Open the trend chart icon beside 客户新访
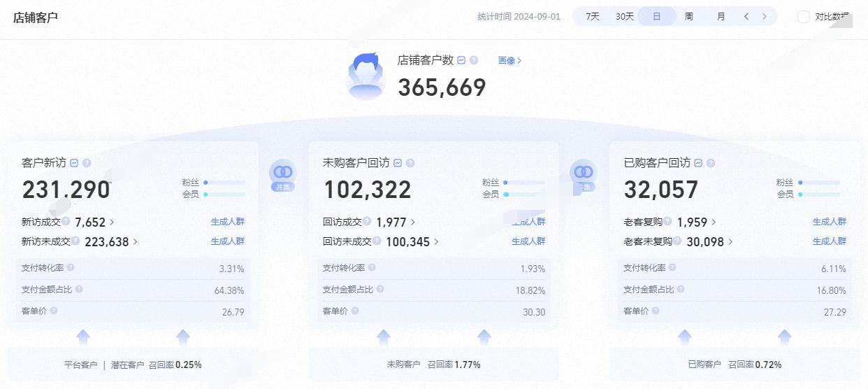The width and height of the screenshot is (868, 389). (x=74, y=163)
